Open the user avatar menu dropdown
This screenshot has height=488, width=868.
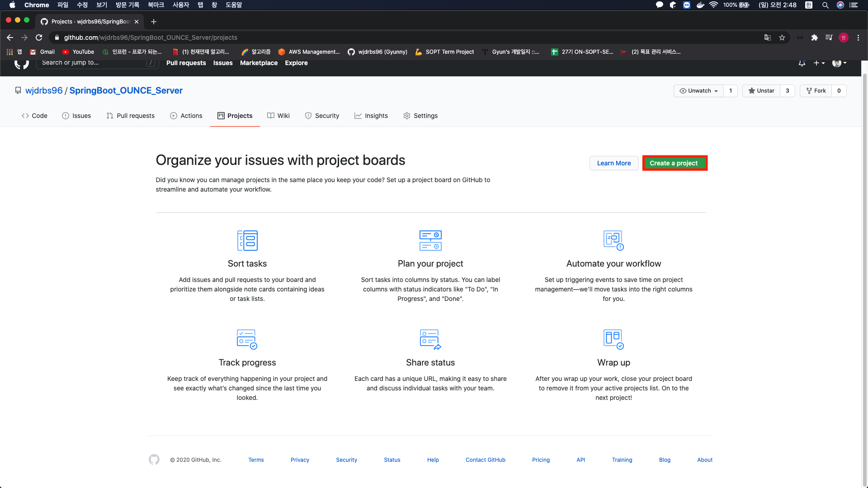tap(839, 63)
